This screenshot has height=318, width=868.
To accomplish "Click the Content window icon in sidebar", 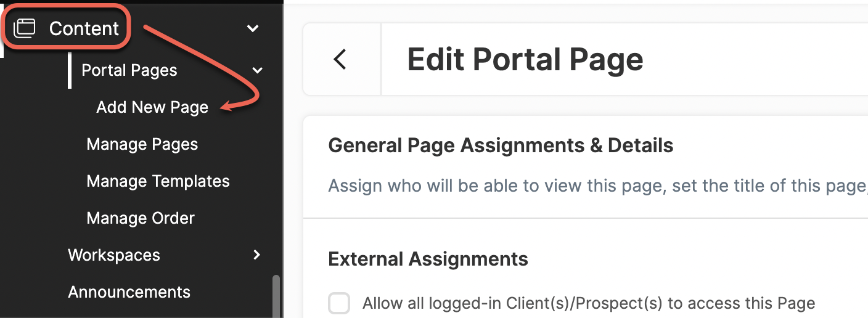I will click(25, 28).
